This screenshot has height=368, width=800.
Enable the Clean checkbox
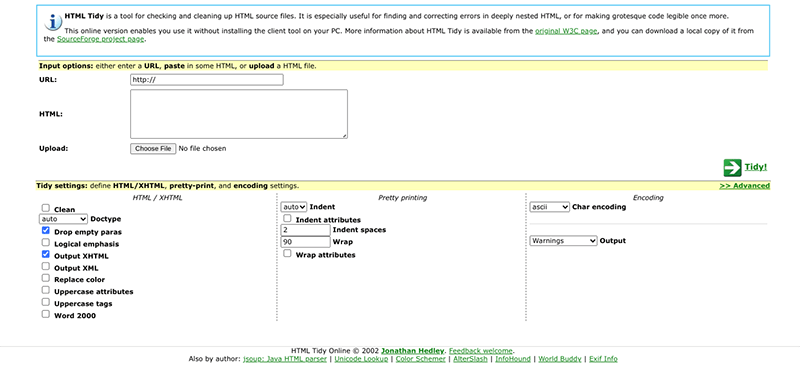click(46, 208)
